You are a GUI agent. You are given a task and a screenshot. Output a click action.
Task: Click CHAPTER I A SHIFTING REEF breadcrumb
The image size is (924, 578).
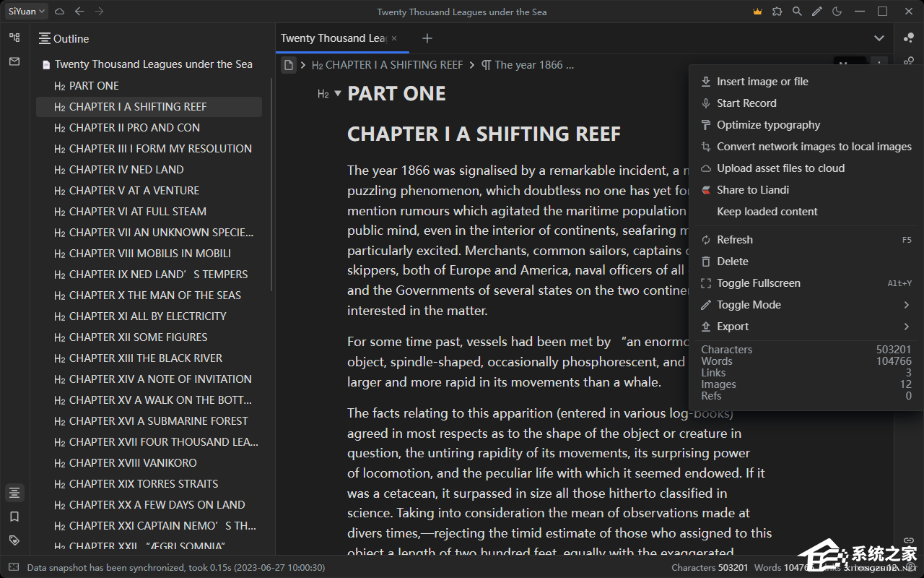click(x=388, y=65)
